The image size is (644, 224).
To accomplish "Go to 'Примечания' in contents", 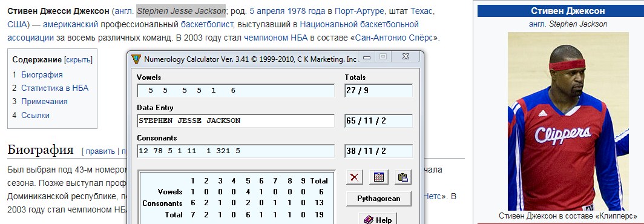I will pyautogui.click(x=44, y=101).
